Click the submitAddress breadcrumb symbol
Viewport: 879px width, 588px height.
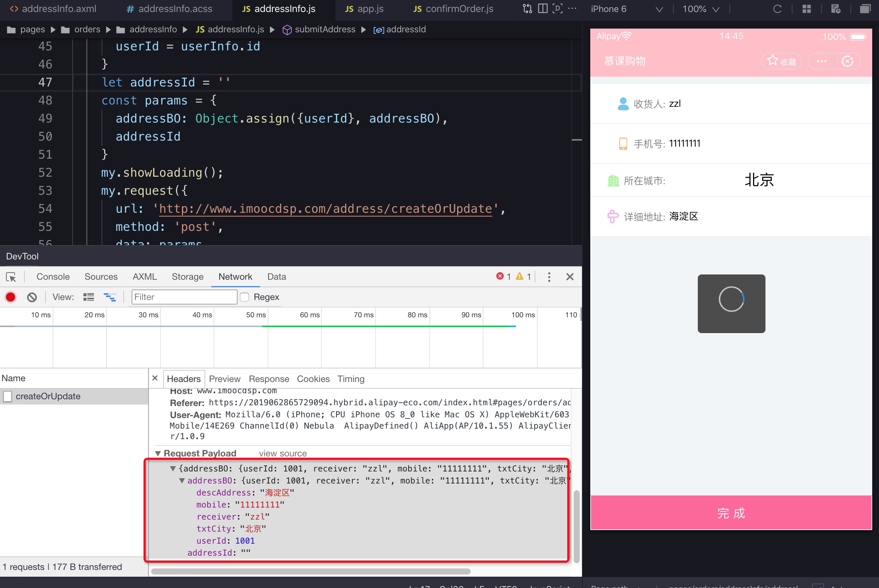(319, 29)
